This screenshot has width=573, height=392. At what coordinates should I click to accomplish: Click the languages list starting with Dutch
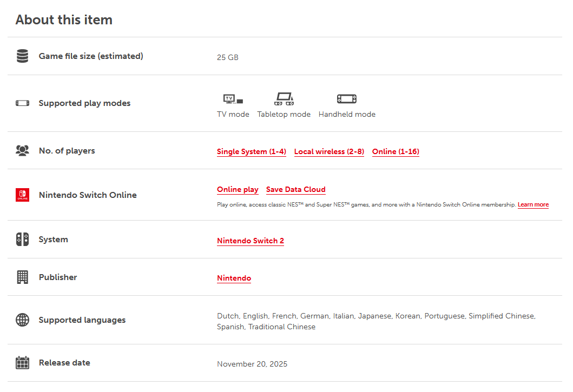tap(377, 321)
